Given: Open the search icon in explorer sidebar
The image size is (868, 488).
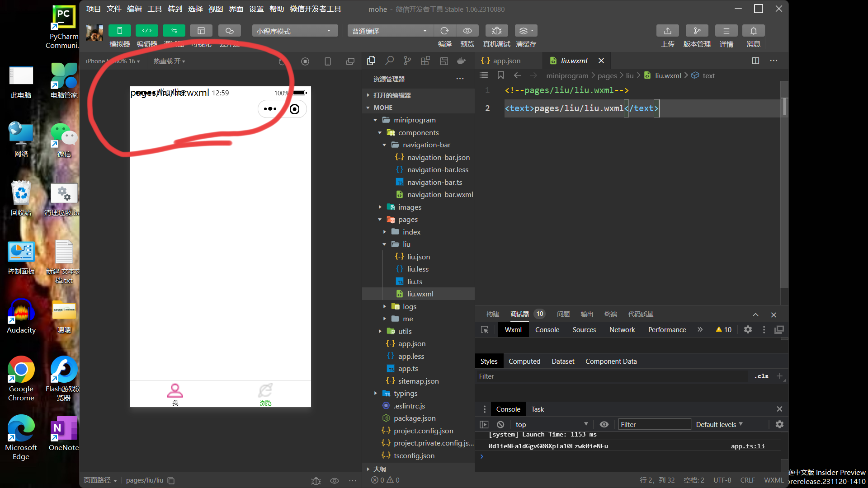Looking at the screenshot, I should tap(389, 61).
